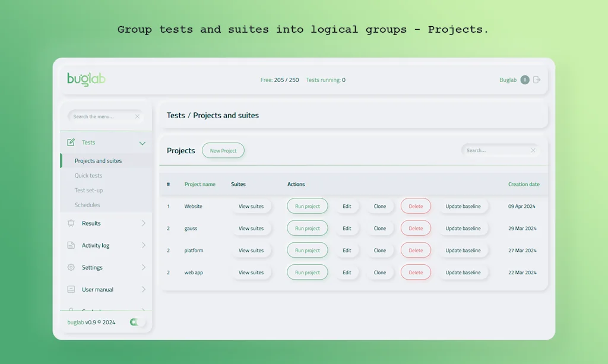Screen dimensions: 608x364
Task: Click the logout icon in top right
Action: coord(537,80)
